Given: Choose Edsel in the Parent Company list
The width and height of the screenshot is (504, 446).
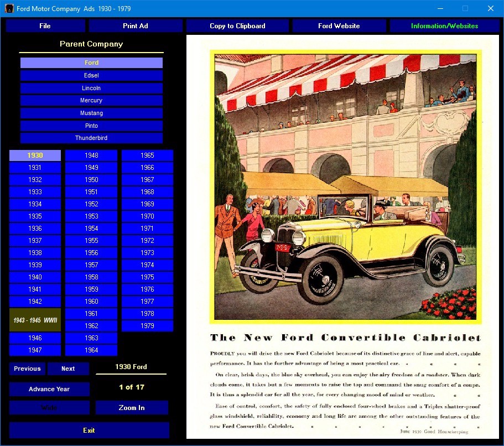Looking at the screenshot, I should pos(91,75).
